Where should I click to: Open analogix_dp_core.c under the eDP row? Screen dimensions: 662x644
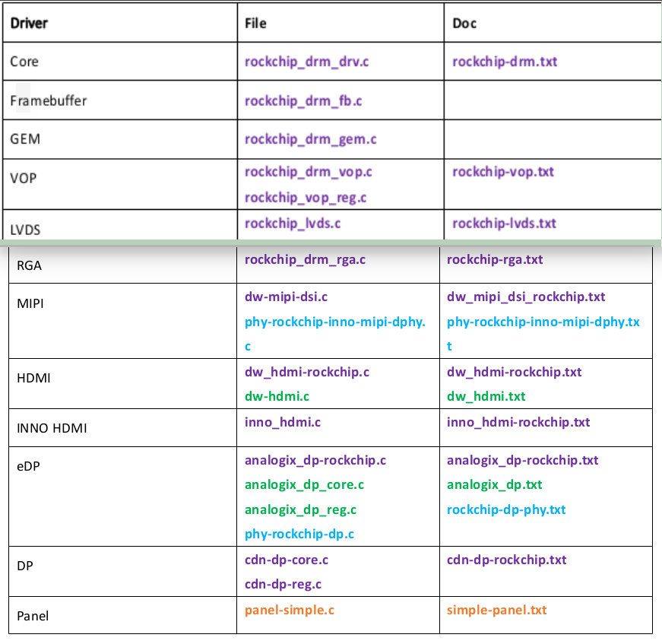coord(302,484)
